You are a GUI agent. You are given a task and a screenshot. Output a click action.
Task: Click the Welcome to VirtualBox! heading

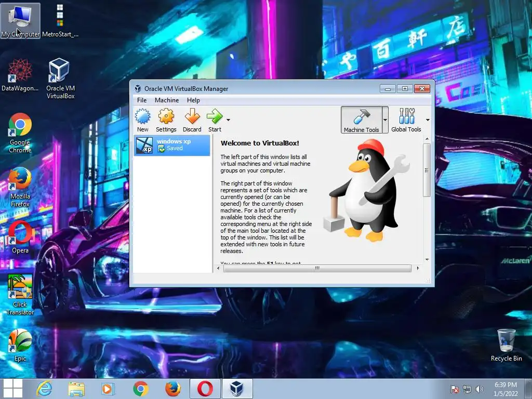[x=260, y=143]
